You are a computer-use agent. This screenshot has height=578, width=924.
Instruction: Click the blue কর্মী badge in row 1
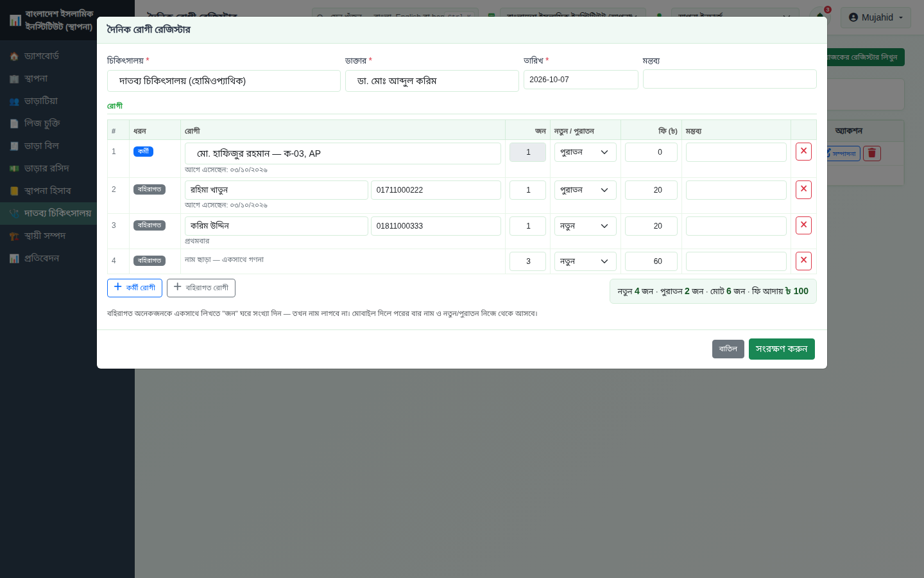(x=143, y=152)
